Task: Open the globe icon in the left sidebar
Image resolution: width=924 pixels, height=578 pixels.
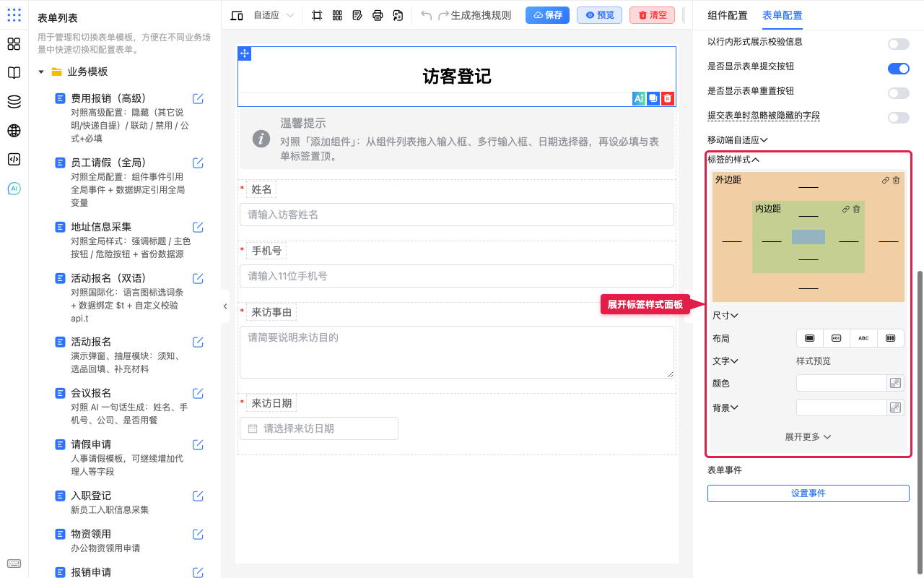Action: 14,131
